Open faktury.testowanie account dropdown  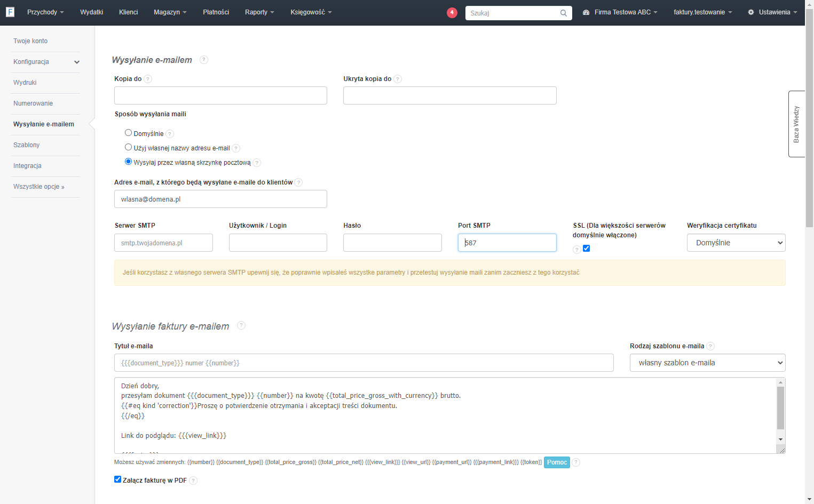click(x=702, y=12)
